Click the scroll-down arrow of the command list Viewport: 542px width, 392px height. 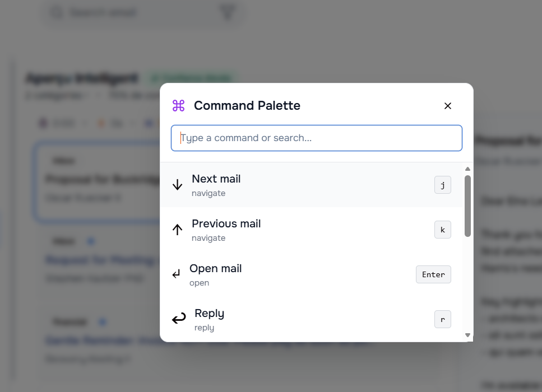tap(468, 335)
